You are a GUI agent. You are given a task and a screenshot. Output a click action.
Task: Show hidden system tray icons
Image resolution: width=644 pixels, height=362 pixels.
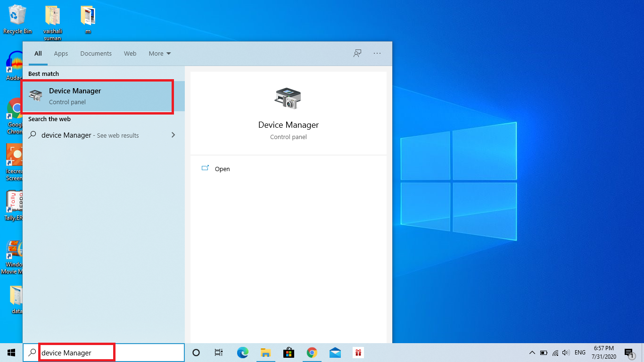click(532, 352)
